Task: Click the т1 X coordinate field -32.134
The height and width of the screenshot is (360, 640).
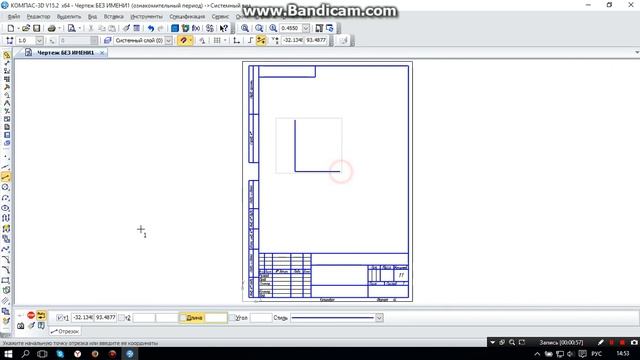Action: tap(82, 318)
